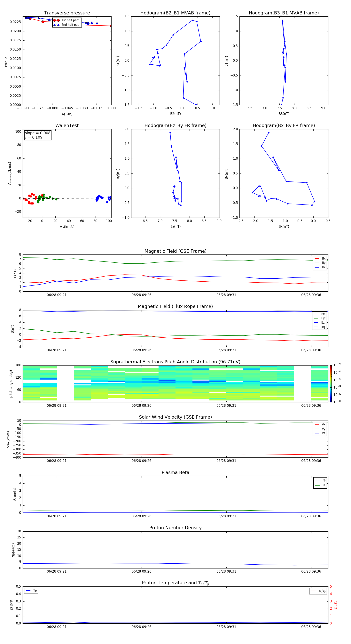Select the "V_remaining(km/s)" y-axis label

10,173
